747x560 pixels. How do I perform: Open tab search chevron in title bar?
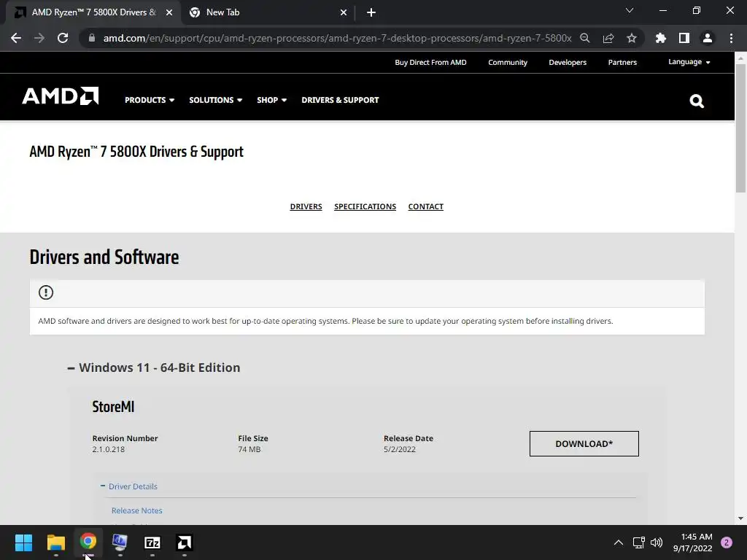(630, 10)
